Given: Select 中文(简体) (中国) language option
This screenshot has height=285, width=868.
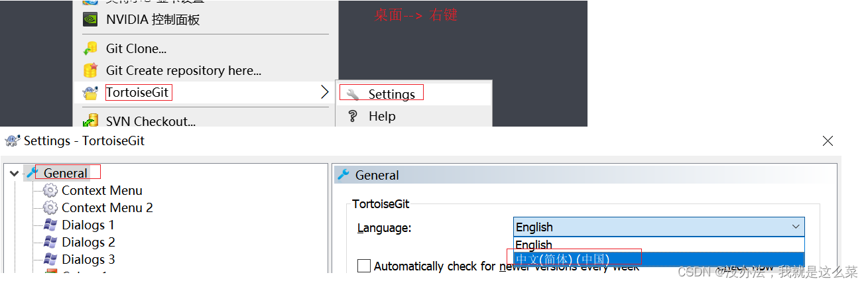Looking at the screenshot, I should point(658,259).
